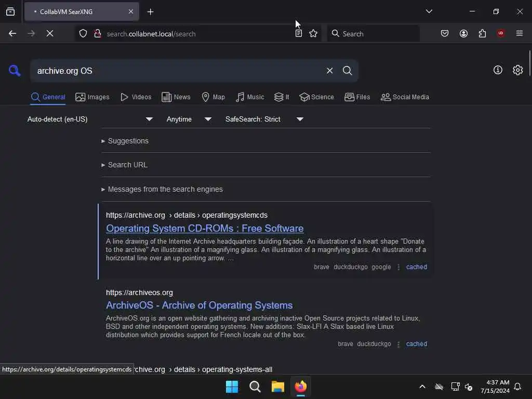The width and height of the screenshot is (532, 399).
Task: Open the Windows Start menu
Action: 232,387
